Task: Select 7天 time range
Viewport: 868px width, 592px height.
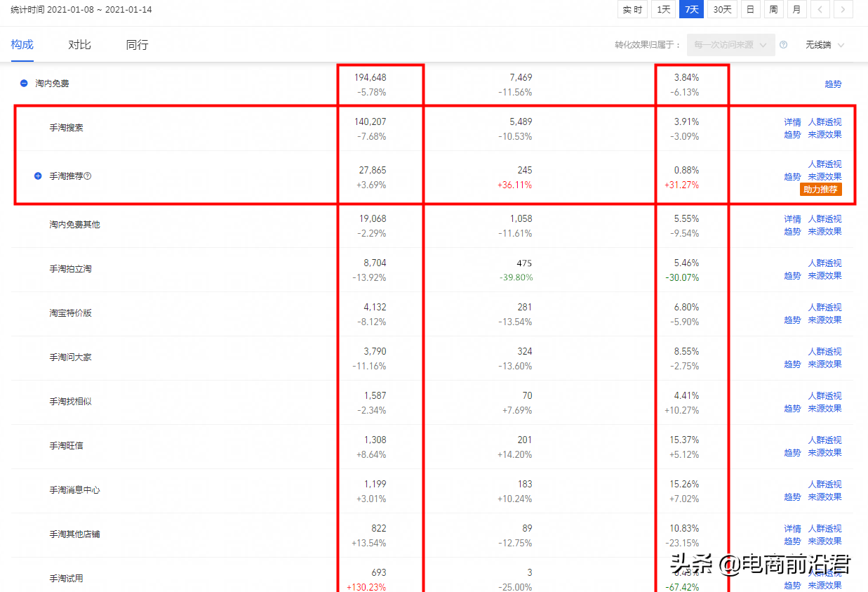Action: pyautogui.click(x=691, y=10)
